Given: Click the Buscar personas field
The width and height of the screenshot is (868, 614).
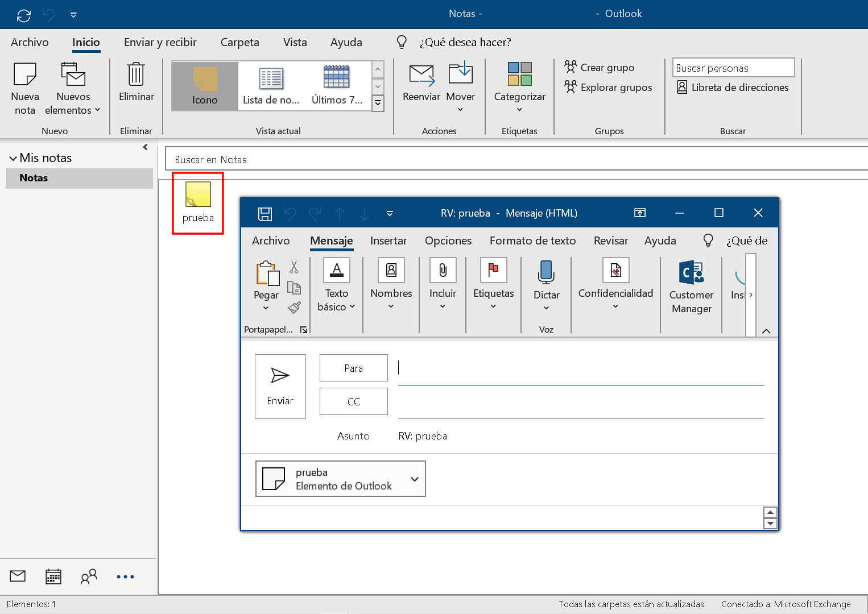Looking at the screenshot, I should click(733, 68).
